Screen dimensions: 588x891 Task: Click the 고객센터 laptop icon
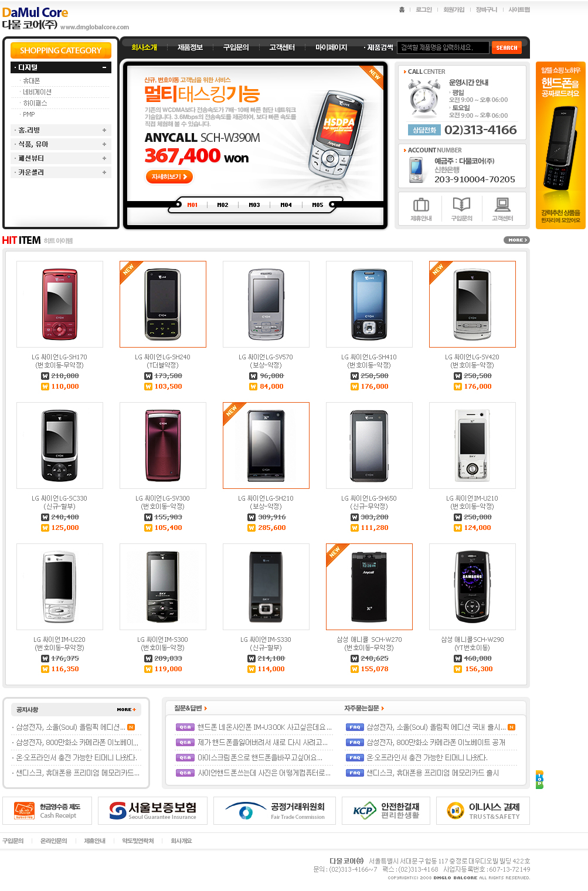[502, 205]
